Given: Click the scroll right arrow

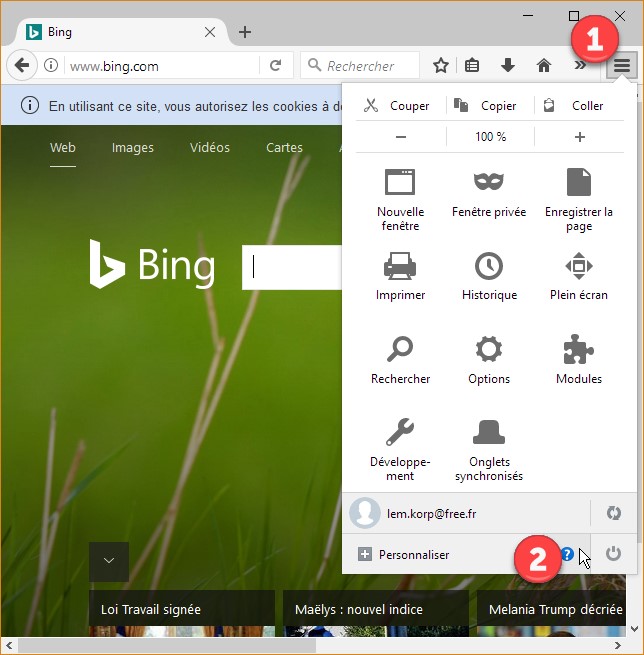Looking at the screenshot, I should pyautogui.click(x=618, y=645).
